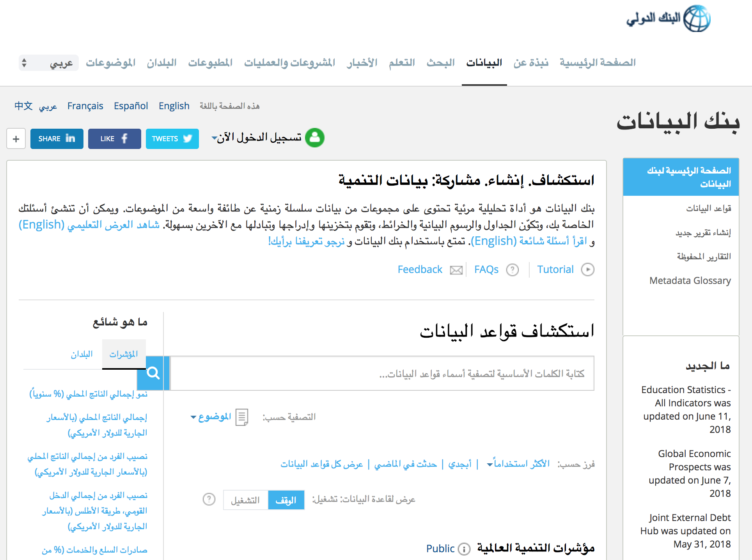Click the LinkedIn SHARE button
The width and height of the screenshot is (752, 560).
click(x=57, y=139)
